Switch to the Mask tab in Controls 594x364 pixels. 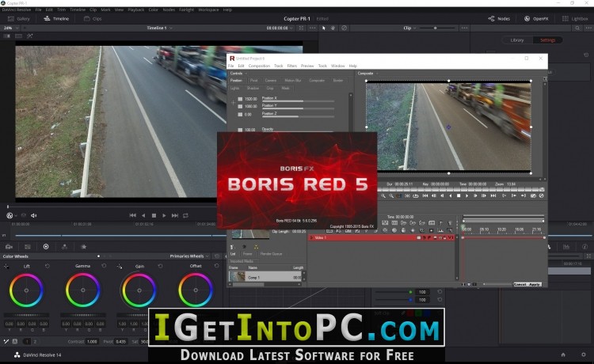[x=285, y=88]
